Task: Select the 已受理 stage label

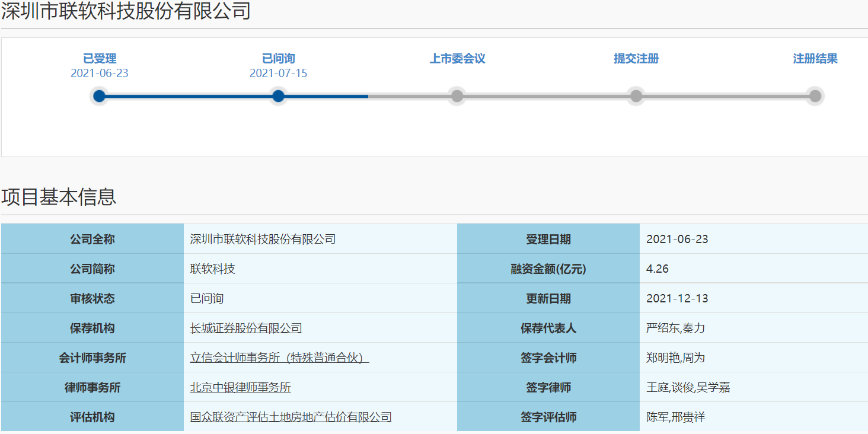Action: pos(100,59)
